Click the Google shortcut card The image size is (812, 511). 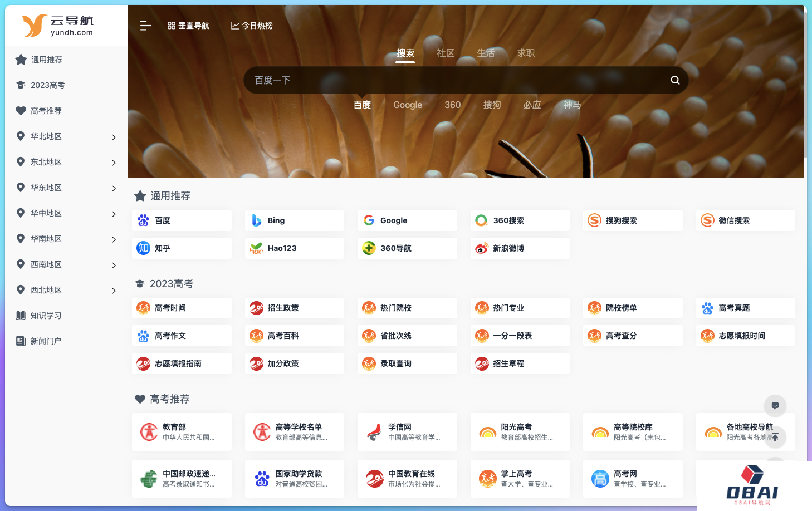(407, 220)
